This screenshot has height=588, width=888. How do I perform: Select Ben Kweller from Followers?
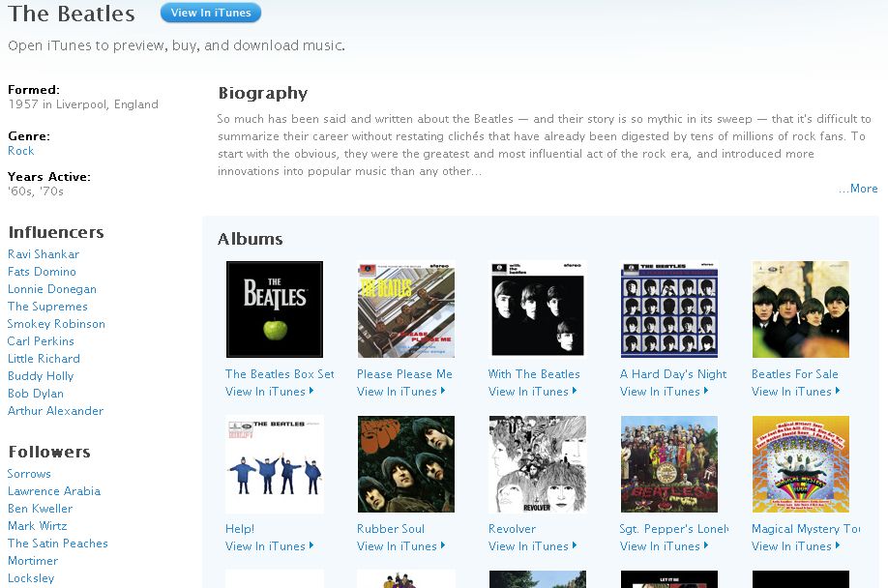[x=41, y=508]
